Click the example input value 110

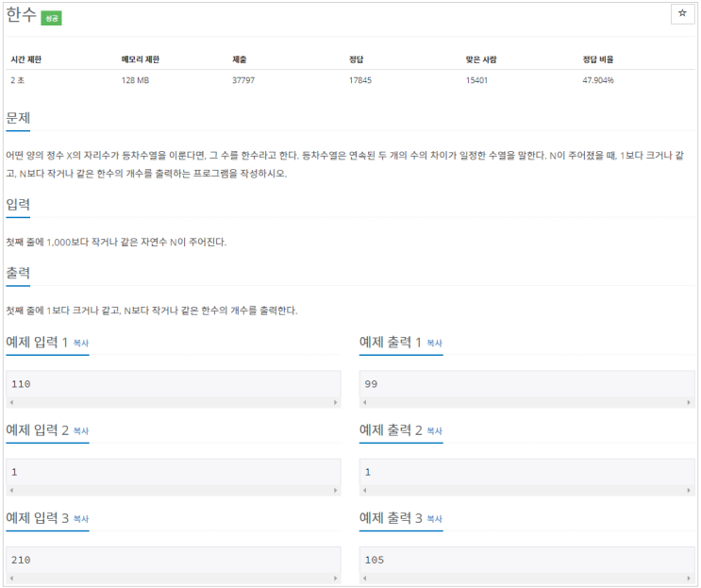point(21,384)
